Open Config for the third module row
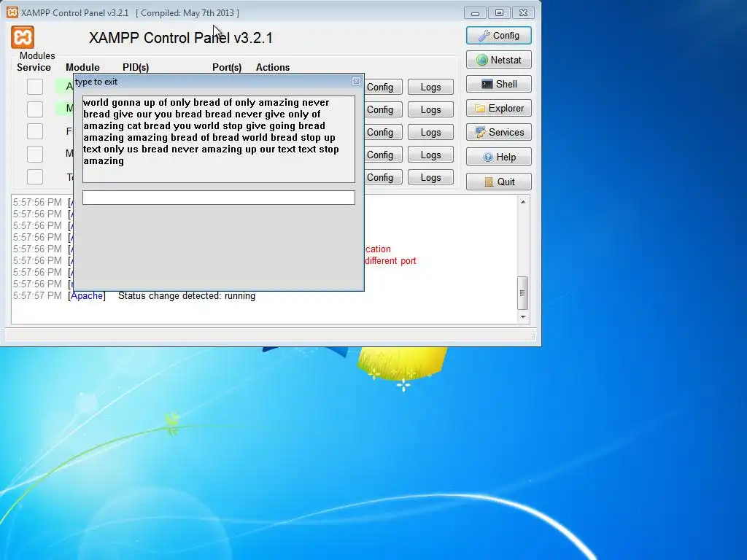The width and height of the screenshot is (747, 560). click(x=383, y=132)
